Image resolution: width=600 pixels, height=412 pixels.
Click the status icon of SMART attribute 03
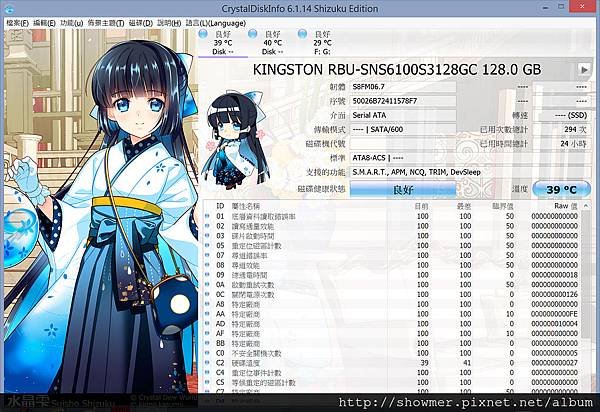[207, 236]
